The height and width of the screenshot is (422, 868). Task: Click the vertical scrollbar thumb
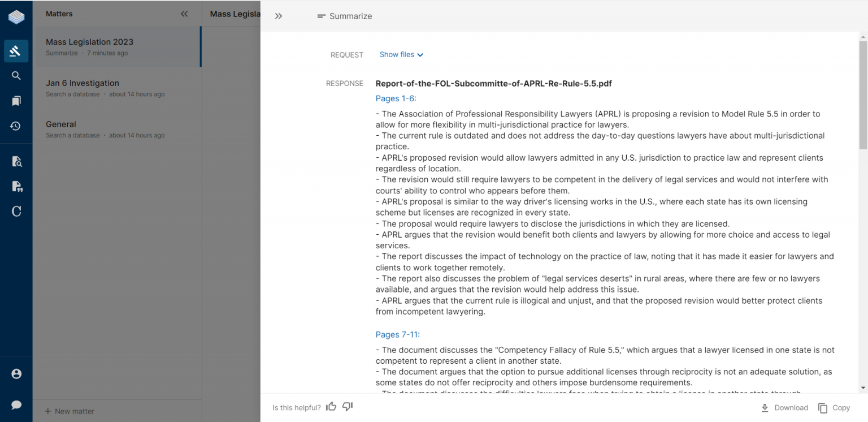(862, 95)
